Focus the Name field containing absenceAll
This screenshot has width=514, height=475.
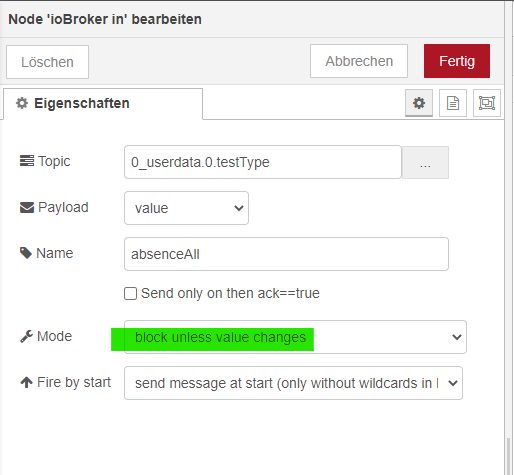pyautogui.click(x=286, y=254)
